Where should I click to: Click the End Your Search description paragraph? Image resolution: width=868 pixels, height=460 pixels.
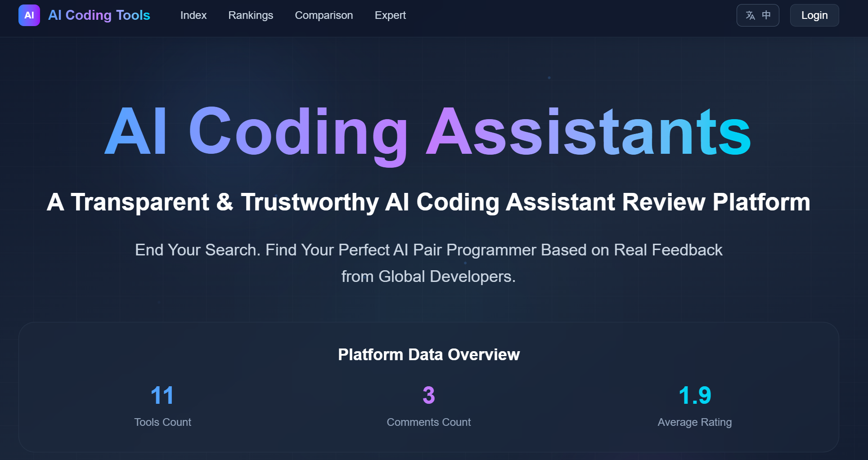pos(428,250)
